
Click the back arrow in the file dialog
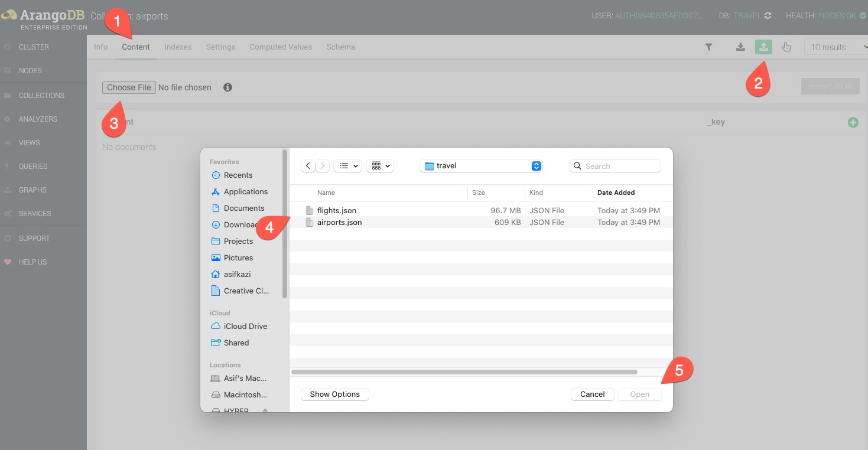click(308, 166)
